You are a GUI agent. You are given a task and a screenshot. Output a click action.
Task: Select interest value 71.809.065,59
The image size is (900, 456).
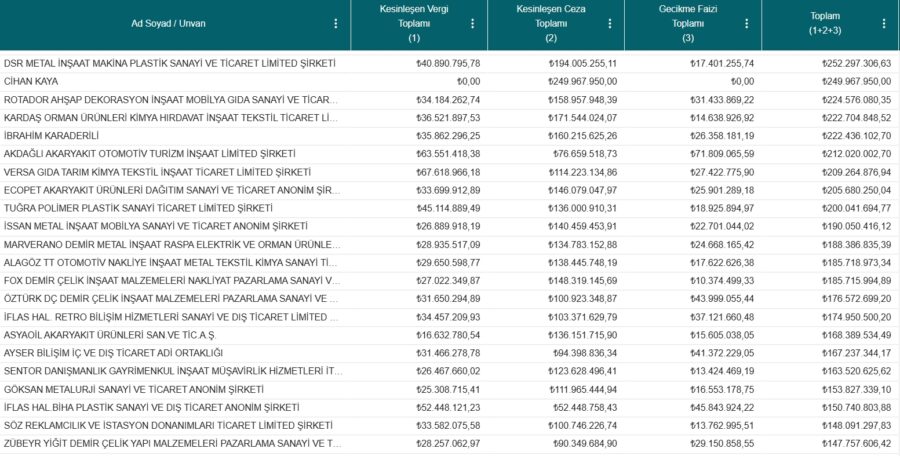tap(722, 154)
